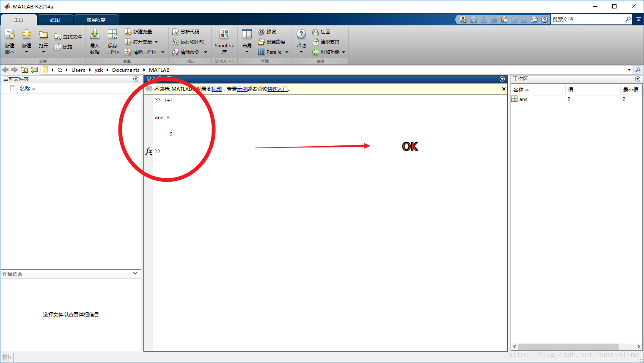
Task: Sort current folder by 名称 column header
Action: click(x=28, y=89)
